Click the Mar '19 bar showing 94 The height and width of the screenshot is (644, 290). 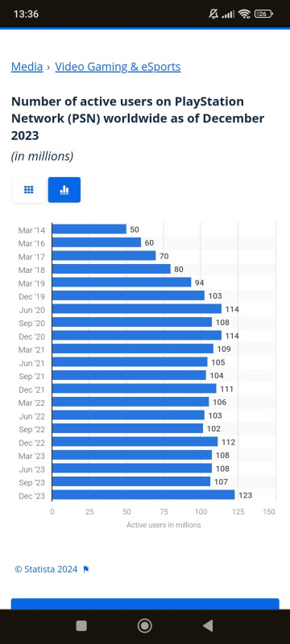click(x=122, y=283)
